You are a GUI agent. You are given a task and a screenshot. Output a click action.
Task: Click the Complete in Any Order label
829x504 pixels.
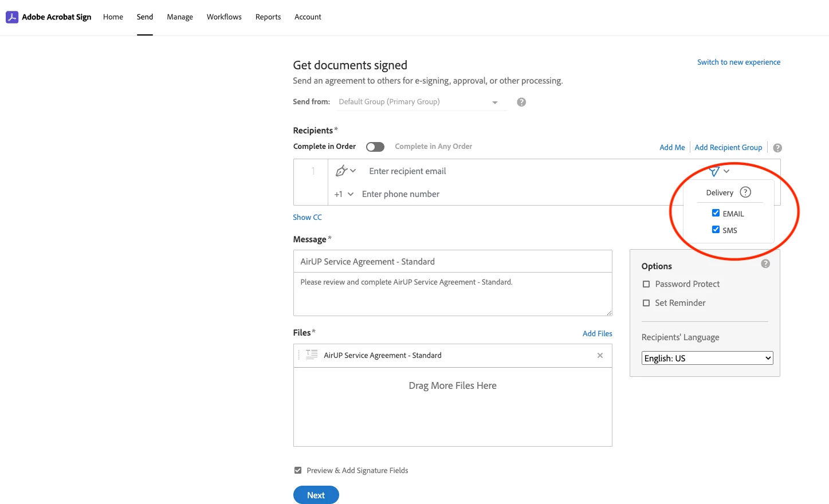click(x=434, y=147)
